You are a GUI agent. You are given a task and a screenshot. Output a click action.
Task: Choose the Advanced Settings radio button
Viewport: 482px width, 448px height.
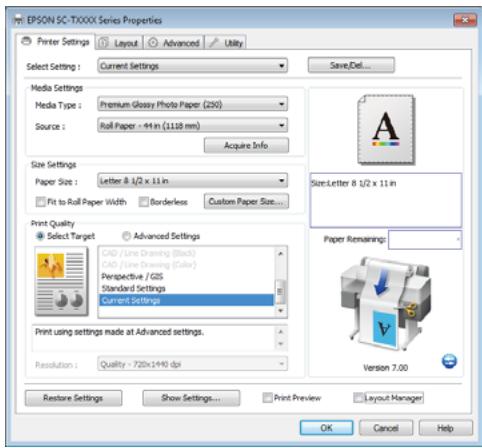pyautogui.click(x=126, y=236)
